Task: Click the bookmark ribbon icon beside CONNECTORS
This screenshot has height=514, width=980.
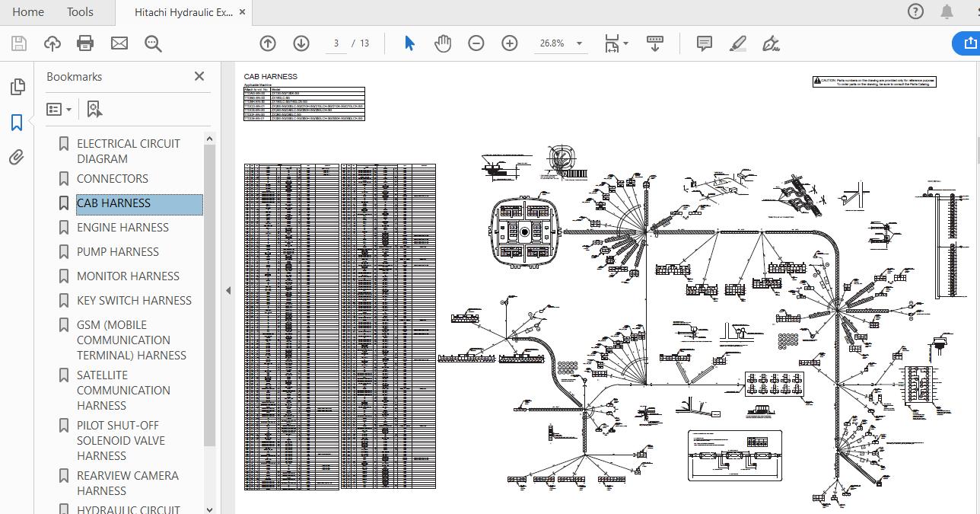Action: (x=64, y=178)
